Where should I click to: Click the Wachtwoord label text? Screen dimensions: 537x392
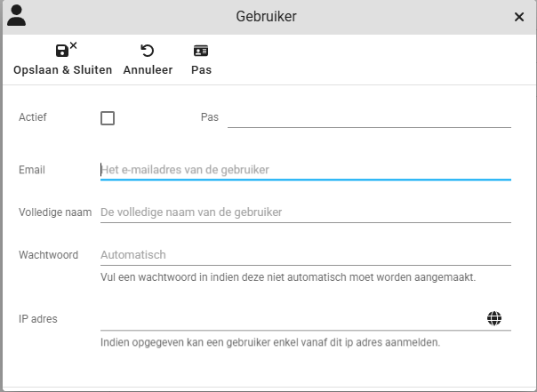tap(48, 255)
